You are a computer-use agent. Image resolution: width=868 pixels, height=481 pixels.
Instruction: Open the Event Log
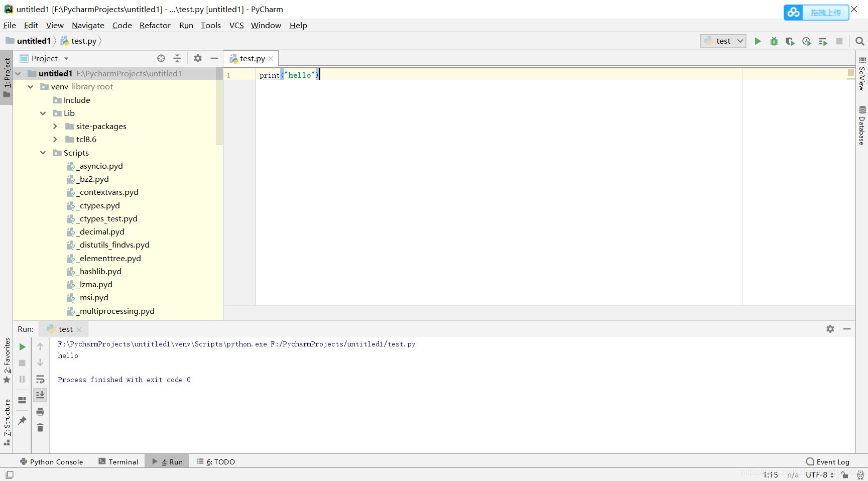click(827, 461)
